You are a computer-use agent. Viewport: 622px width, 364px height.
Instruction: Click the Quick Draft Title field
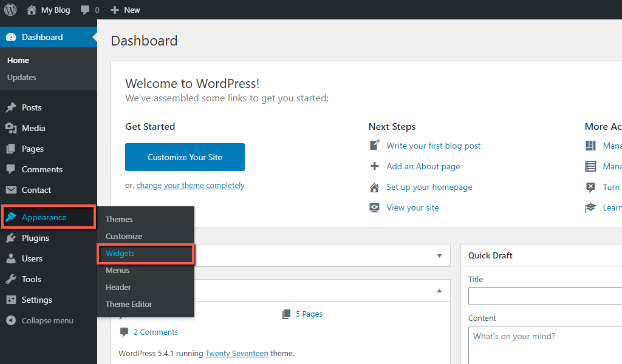coord(547,295)
